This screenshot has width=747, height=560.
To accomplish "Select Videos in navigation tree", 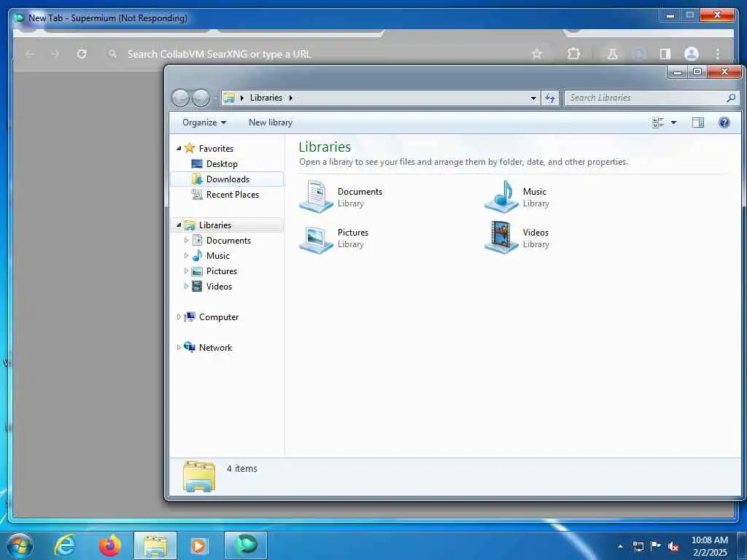I will [219, 286].
